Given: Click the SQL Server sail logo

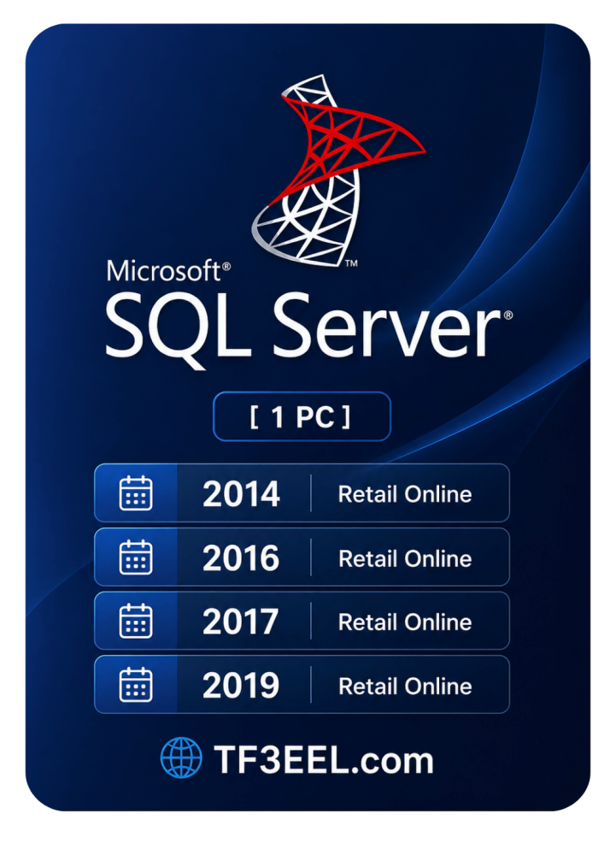Looking at the screenshot, I should [337, 171].
